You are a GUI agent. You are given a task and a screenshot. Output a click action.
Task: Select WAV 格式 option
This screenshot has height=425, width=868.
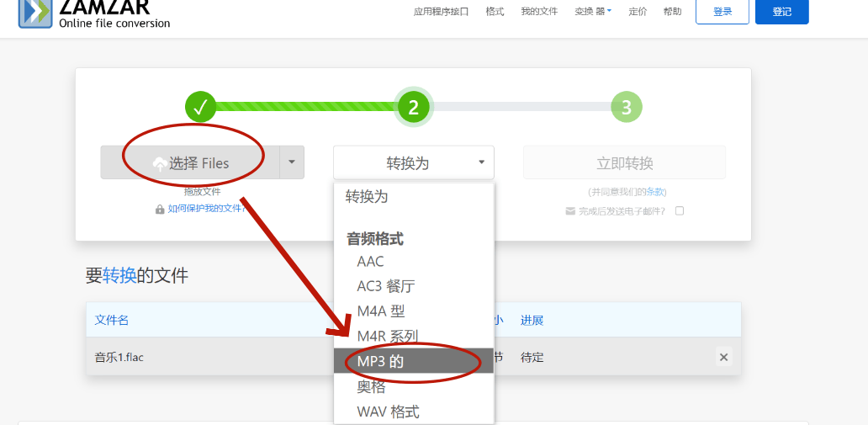(x=388, y=412)
